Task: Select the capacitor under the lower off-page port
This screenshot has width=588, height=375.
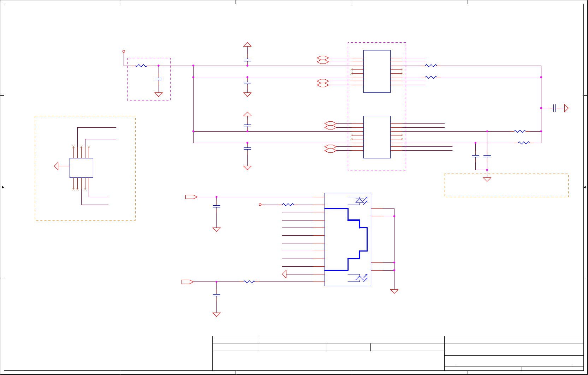Action: tap(216, 295)
